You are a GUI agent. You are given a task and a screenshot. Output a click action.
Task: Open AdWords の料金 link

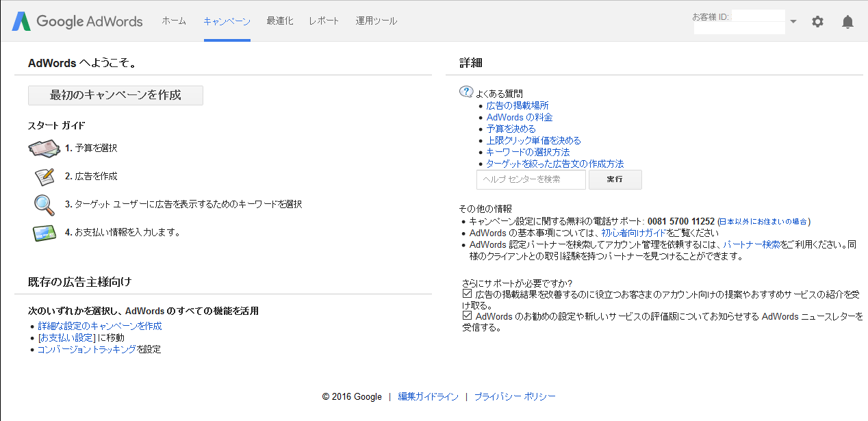click(x=520, y=117)
